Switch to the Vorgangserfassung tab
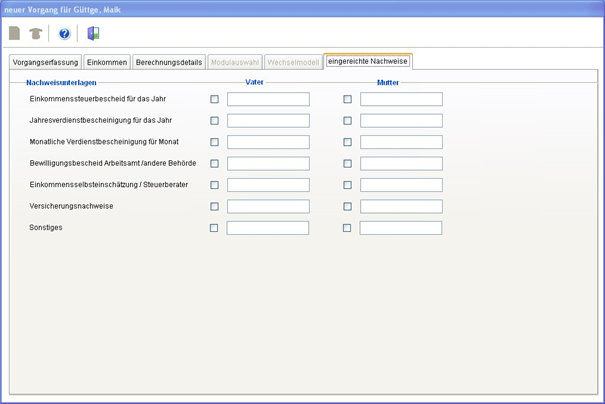Image resolution: width=605 pixels, height=404 pixels. click(x=45, y=62)
